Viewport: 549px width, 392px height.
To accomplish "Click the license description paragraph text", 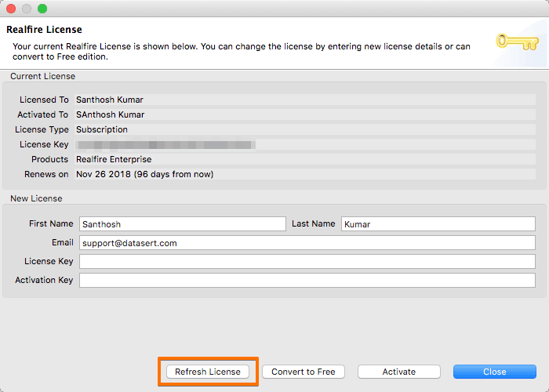I will (242, 52).
